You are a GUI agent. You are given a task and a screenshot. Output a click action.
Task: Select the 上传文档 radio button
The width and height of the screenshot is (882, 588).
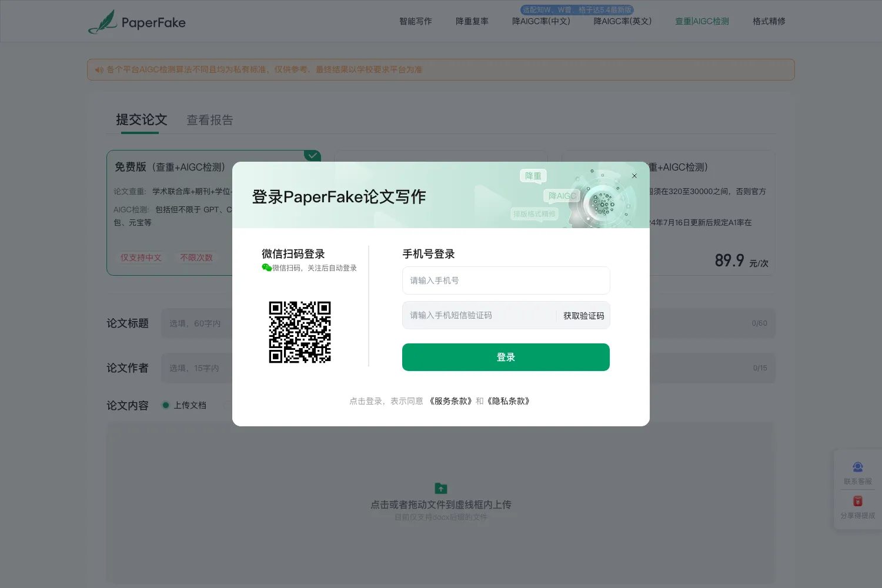(166, 405)
